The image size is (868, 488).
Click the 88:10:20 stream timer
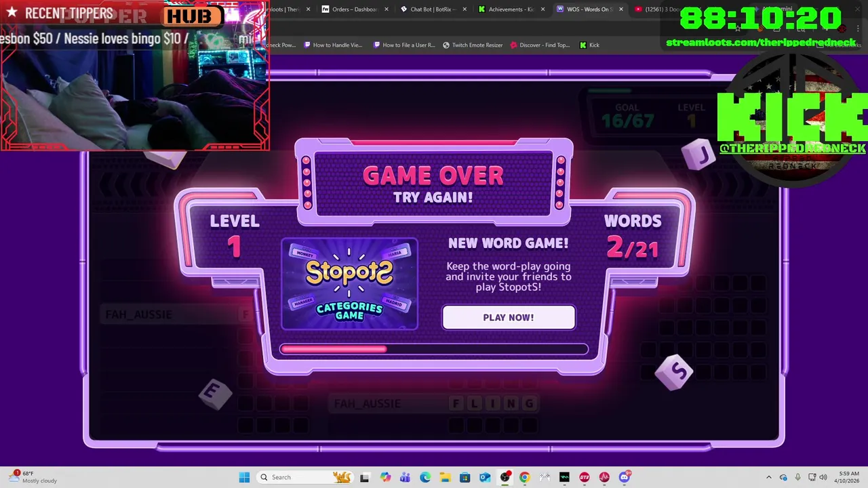click(760, 20)
